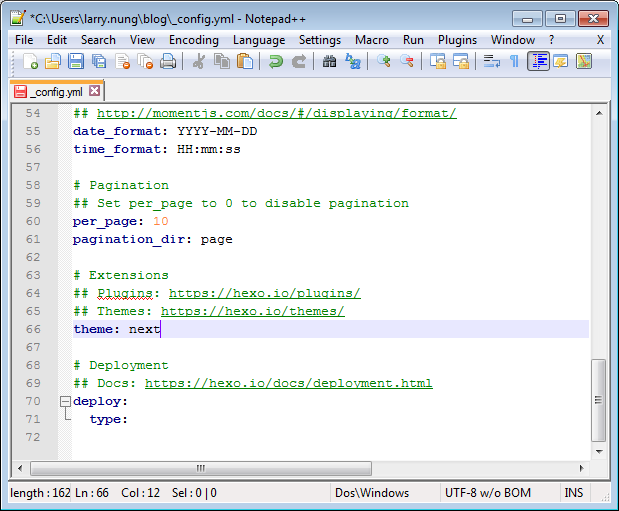
Task: Collapse the deploy fold marker
Action: [x=65, y=402]
